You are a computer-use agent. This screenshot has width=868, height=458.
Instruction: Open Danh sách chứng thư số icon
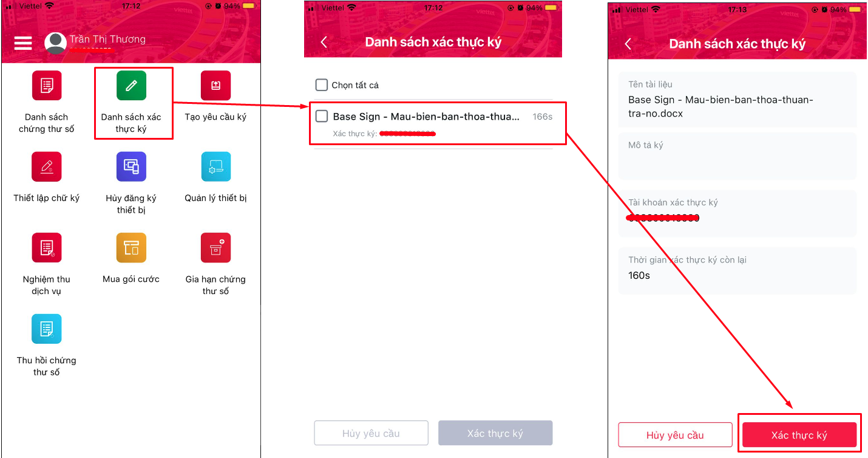pos(47,86)
